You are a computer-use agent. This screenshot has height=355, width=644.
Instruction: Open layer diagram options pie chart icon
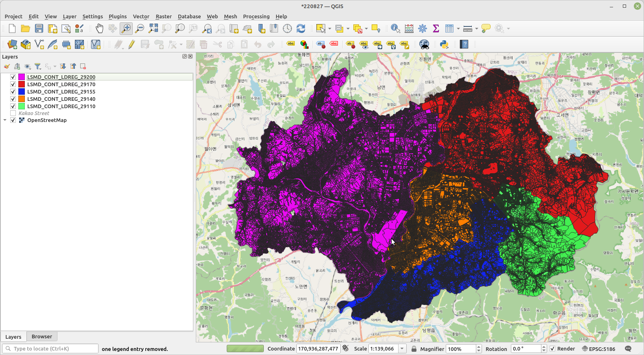click(x=304, y=44)
